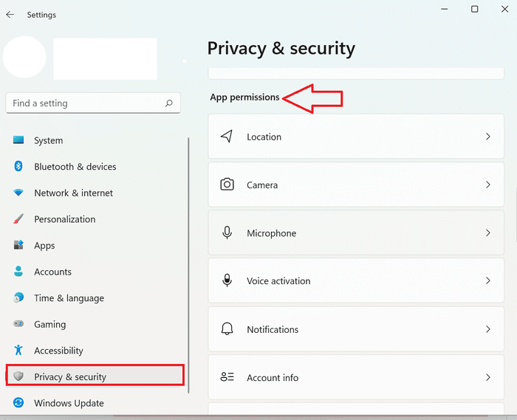Open Account info permission settings
The width and height of the screenshot is (517, 420).
click(x=356, y=377)
